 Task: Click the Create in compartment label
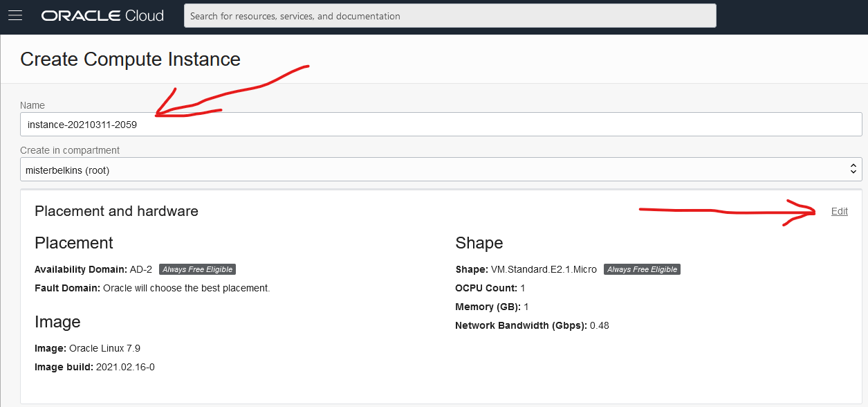(x=70, y=150)
